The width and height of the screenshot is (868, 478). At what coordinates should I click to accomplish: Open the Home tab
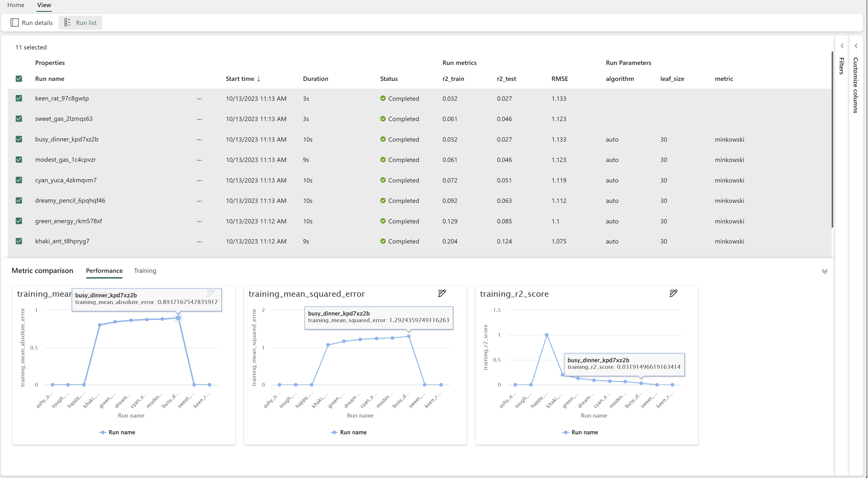tap(16, 5)
